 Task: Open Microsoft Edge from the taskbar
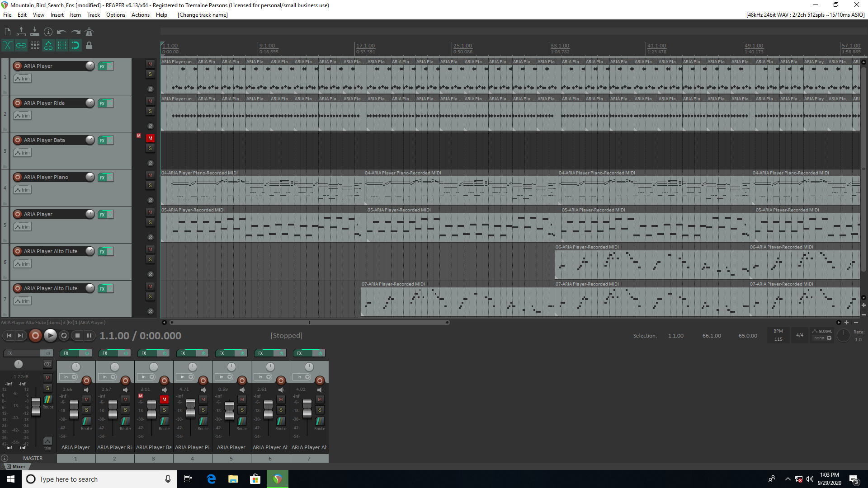pyautogui.click(x=211, y=479)
